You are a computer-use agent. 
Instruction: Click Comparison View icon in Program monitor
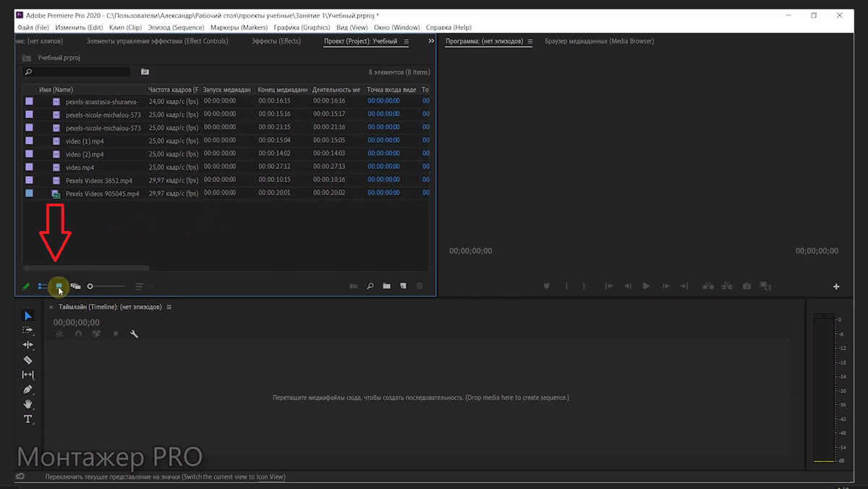pos(765,286)
